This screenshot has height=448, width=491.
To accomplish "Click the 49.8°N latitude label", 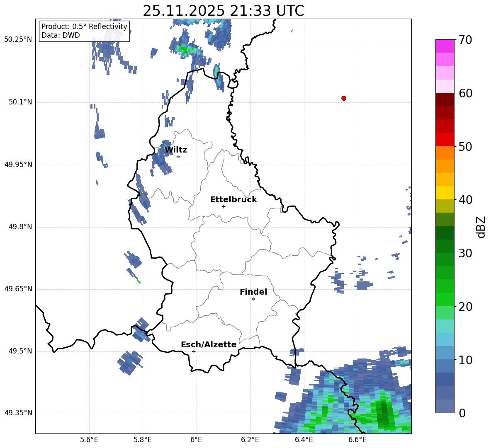I will (x=20, y=227).
